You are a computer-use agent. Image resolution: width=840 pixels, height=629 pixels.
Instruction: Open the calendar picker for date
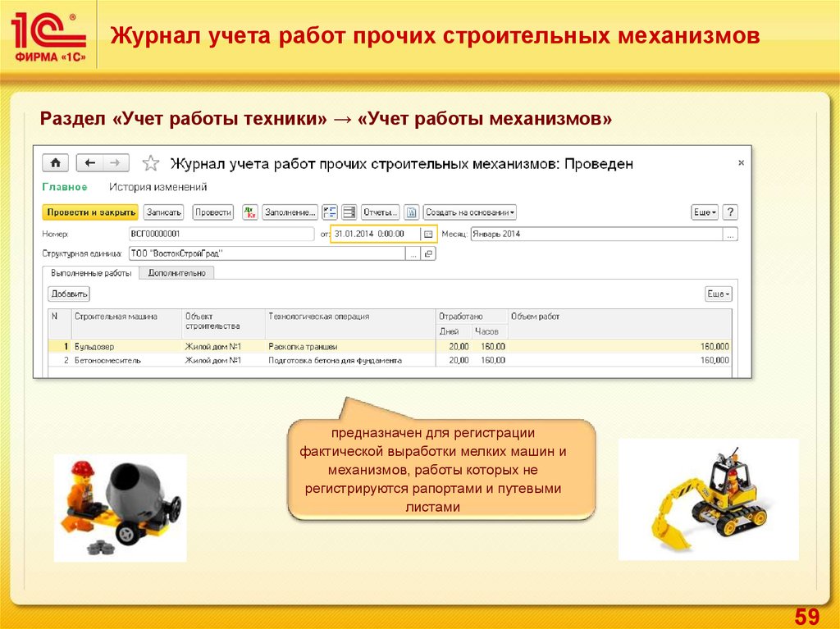[x=427, y=234]
